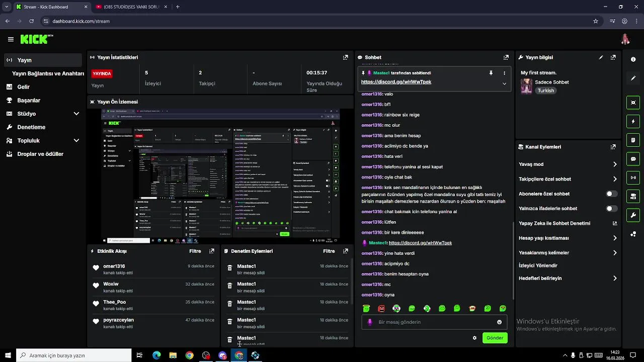The height and width of the screenshot is (362, 644).
Task: Open Filtre in Etkinlik Akışı panel
Action: click(195, 251)
